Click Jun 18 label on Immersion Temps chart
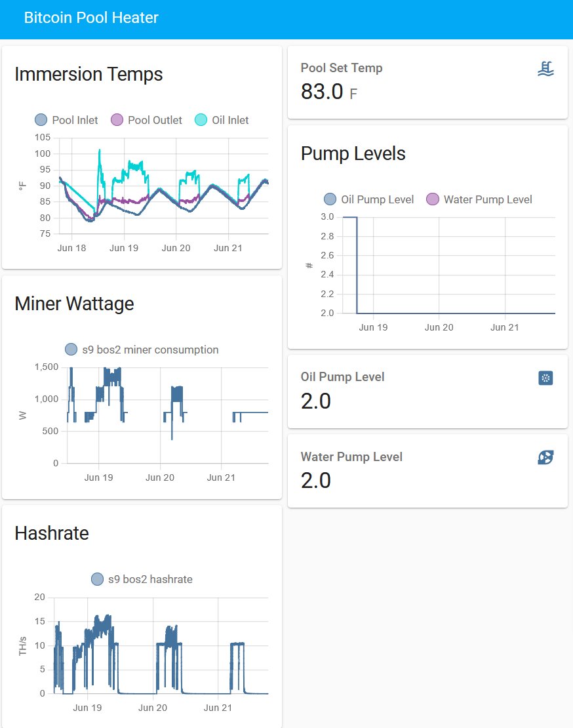573x728 pixels. click(x=72, y=248)
